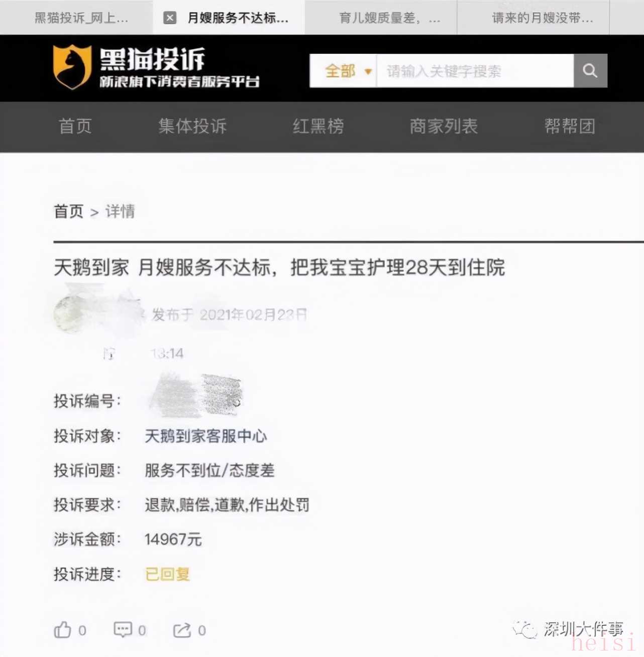Click the 首页 breadcrumb link

pyautogui.click(x=69, y=211)
